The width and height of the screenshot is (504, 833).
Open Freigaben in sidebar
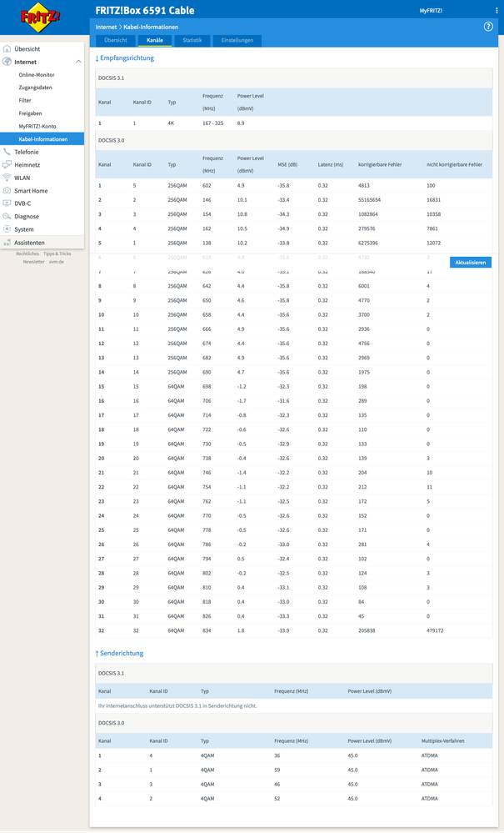30,113
